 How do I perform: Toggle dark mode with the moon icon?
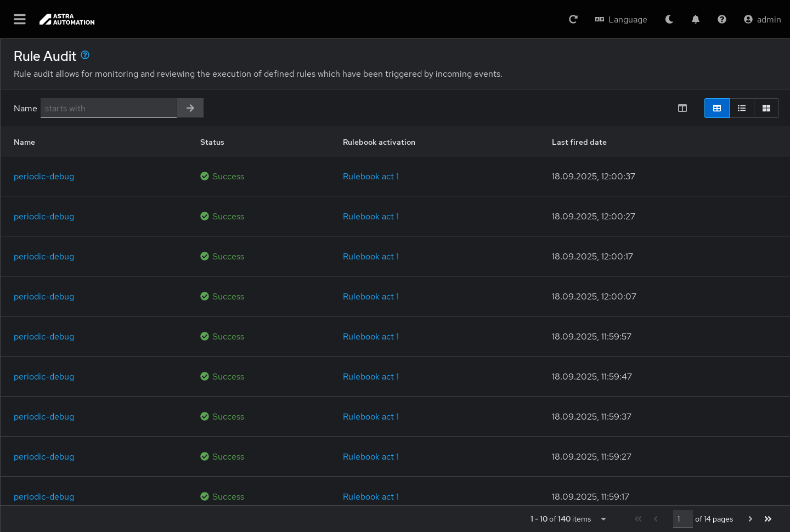click(x=669, y=19)
